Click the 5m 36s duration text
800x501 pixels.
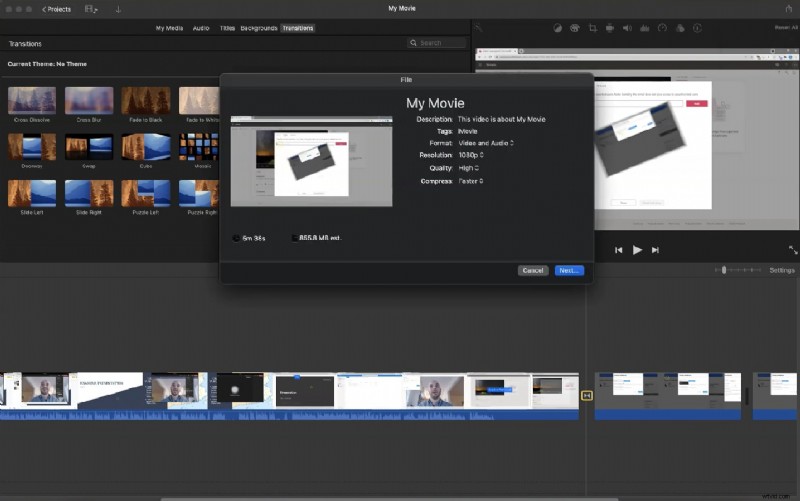click(x=254, y=238)
